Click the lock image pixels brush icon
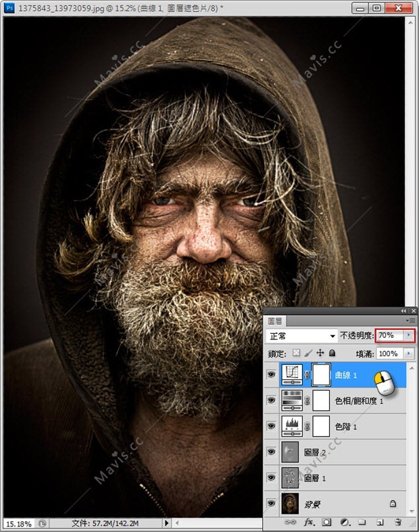The image size is (419, 532). point(308,353)
